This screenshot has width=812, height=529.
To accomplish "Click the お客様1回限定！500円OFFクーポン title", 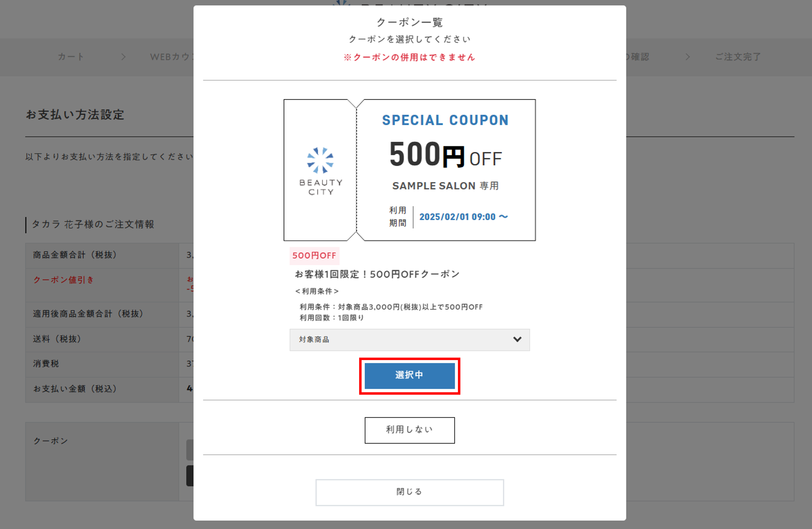I will [x=377, y=274].
